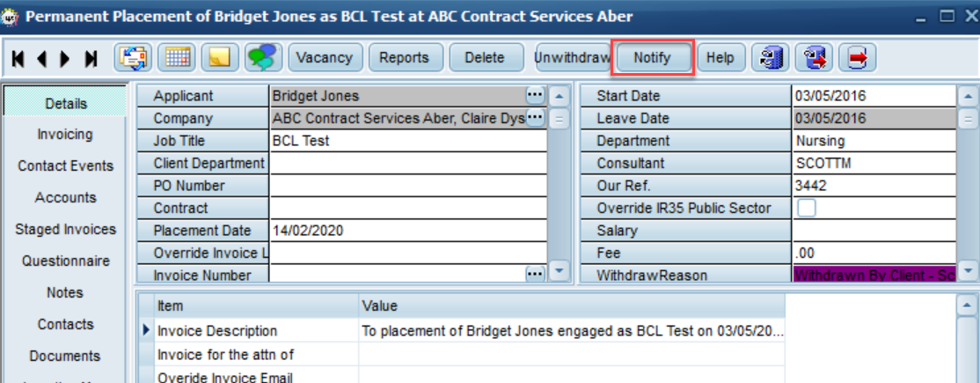Click the Job Title input field
980x383 pixels.
pyautogui.click(x=408, y=141)
